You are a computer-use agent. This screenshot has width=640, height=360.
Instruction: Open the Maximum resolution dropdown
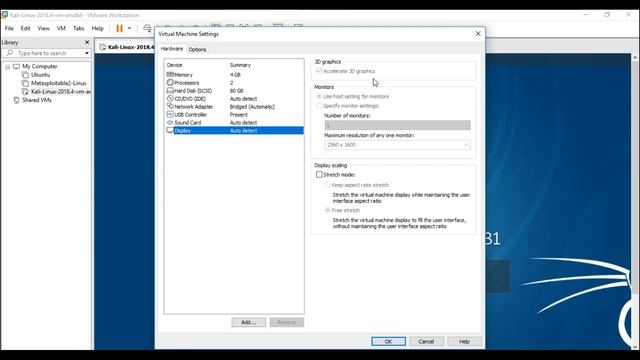(397, 145)
